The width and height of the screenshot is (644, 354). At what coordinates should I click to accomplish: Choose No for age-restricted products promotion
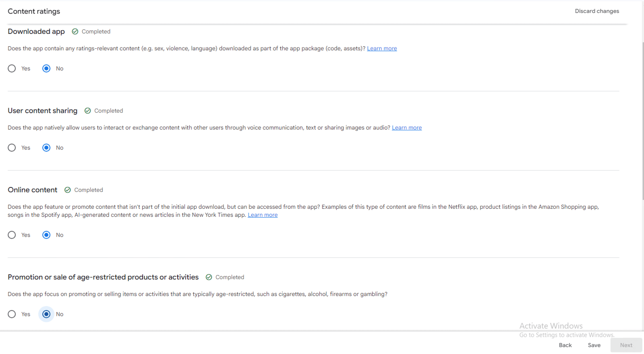(46, 314)
